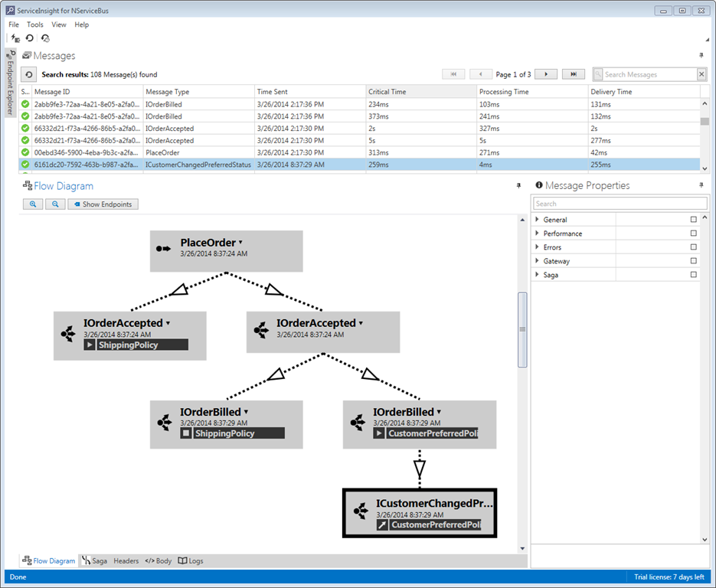Click the play icon beside ShippingPolicy under IOrderAccepted
The image size is (716, 588).
[x=90, y=345]
